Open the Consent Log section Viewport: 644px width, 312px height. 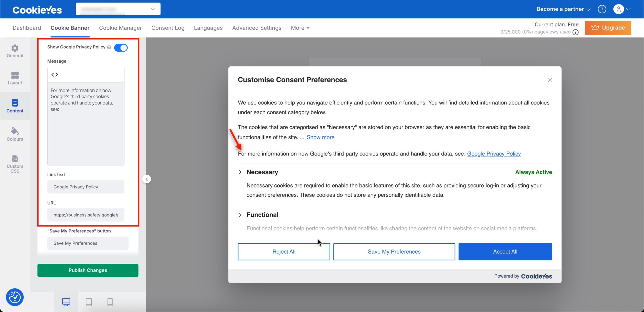(168, 28)
